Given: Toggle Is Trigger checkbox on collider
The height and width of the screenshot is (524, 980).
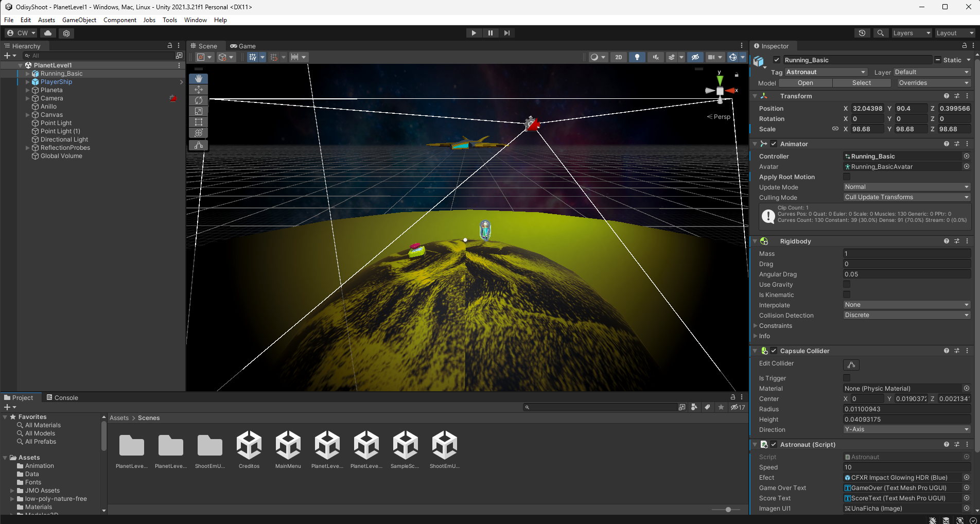Looking at the screenshot, I should click(847, 378).
